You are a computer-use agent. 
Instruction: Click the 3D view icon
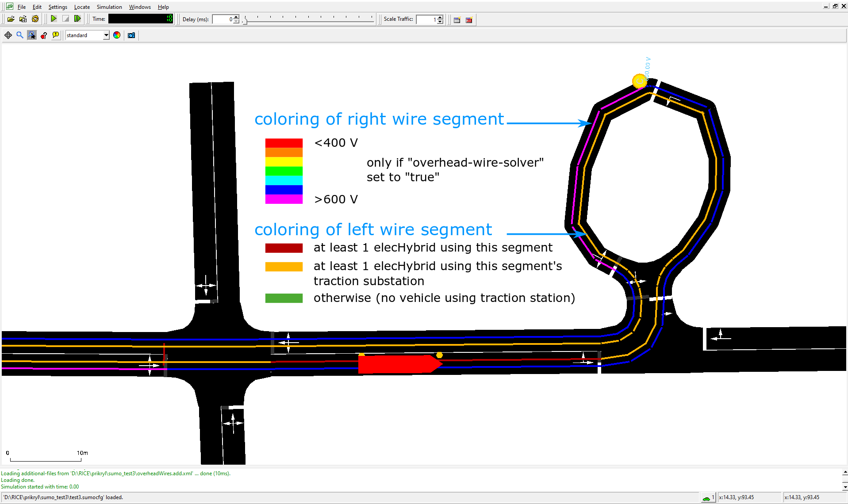point(469,19)
